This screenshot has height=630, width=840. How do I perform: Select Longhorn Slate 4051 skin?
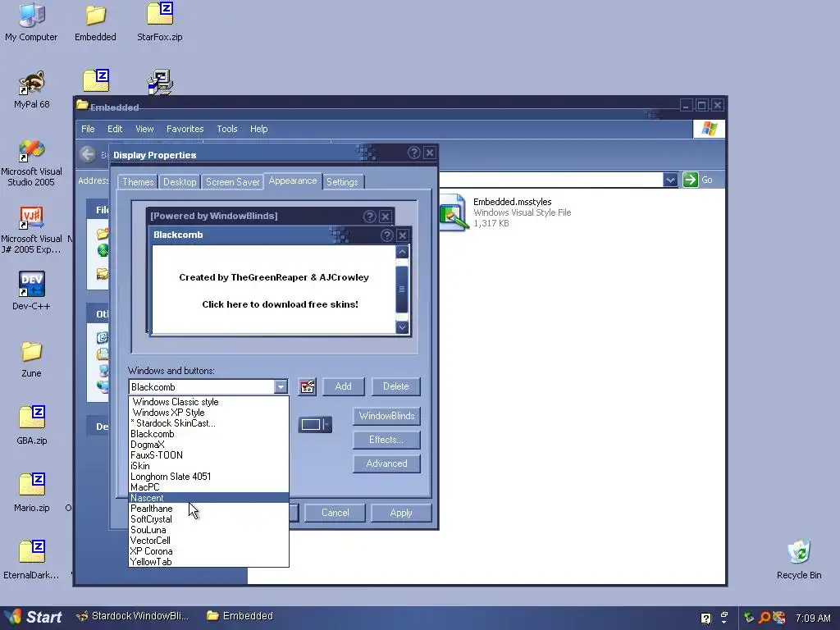[x=209, y=477]
